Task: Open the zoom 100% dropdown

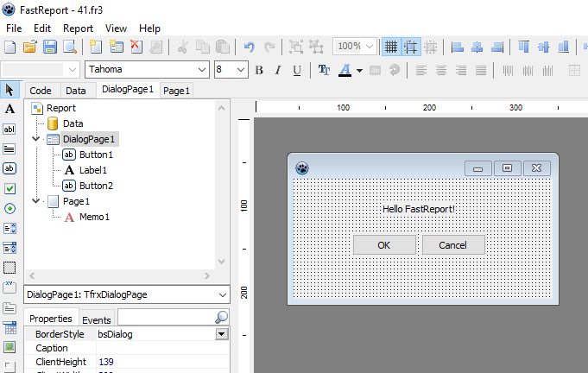Action: coord(370,47)
